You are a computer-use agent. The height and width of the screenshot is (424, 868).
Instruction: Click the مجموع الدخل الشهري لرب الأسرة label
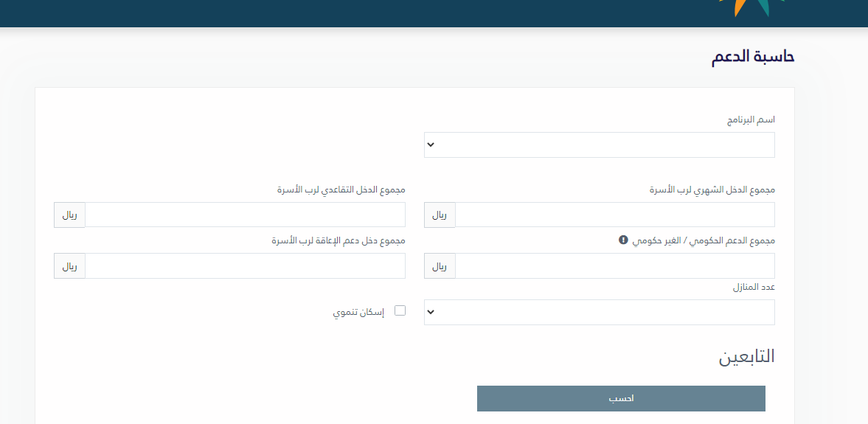coord(712,190)
